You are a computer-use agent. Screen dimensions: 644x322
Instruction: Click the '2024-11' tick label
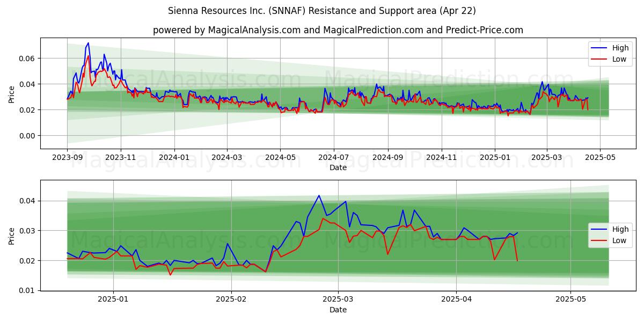[x=442, y=158]
